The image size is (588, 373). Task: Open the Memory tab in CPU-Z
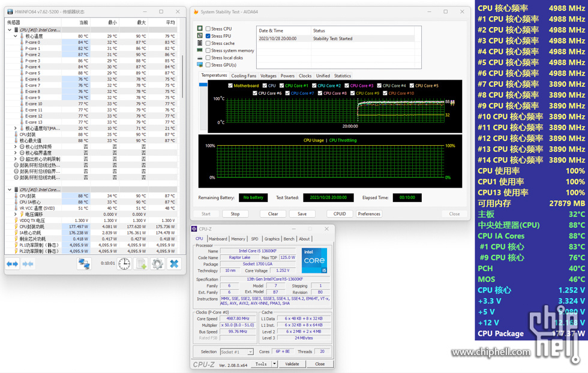pos(238,239)
